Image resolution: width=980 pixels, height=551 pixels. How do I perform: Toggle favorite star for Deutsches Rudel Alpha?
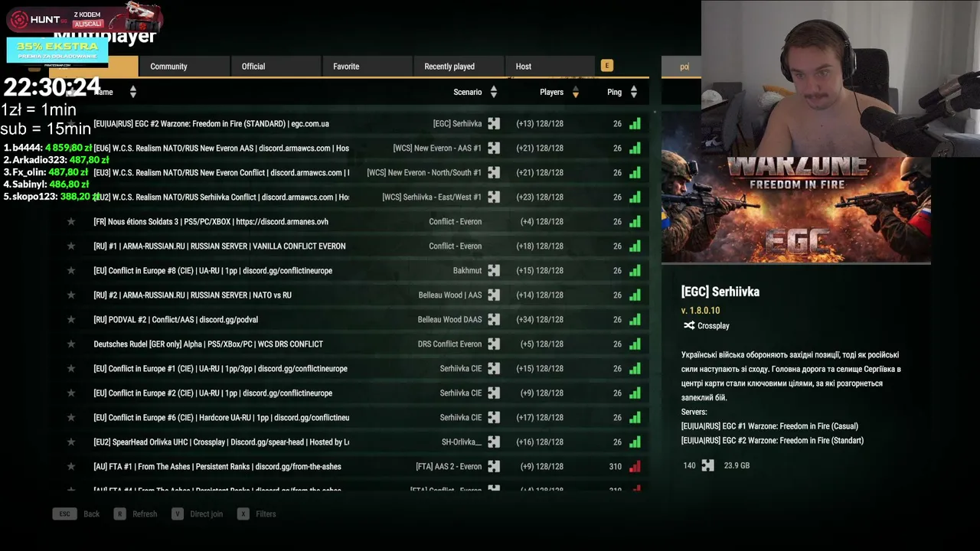point(71,344)
